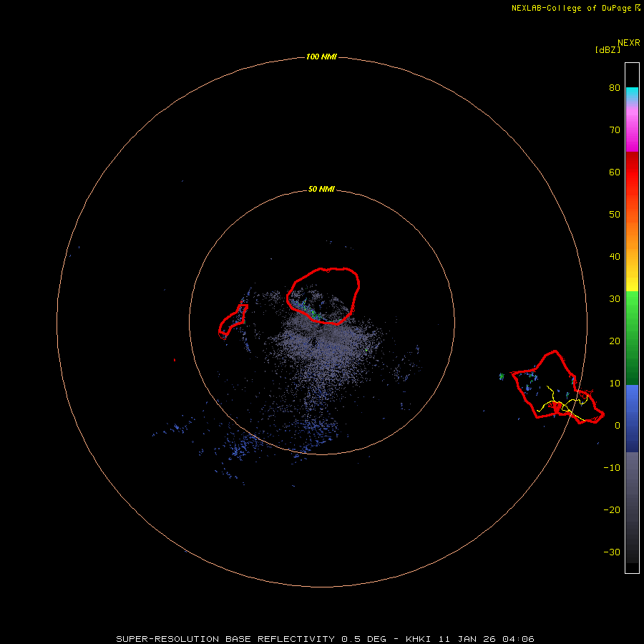Click the 50 NMI range ring label

click(321, 190)
